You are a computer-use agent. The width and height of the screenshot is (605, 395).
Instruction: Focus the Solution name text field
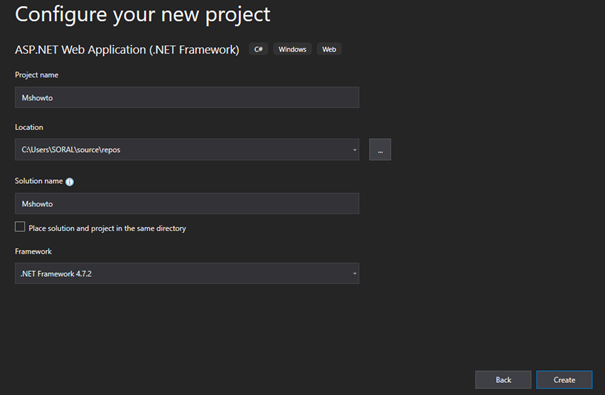(187, 203)
